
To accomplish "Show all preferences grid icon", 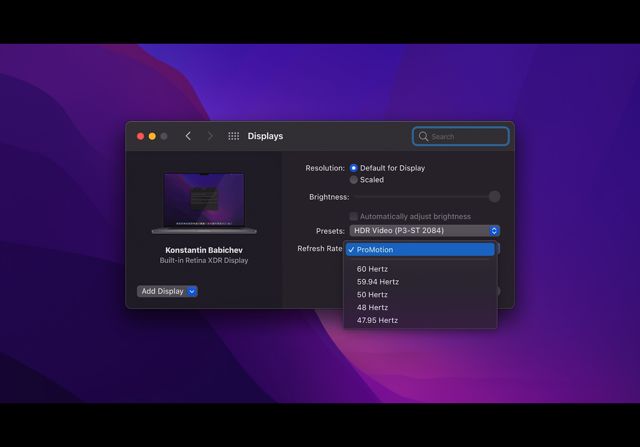I will point(233,136).
